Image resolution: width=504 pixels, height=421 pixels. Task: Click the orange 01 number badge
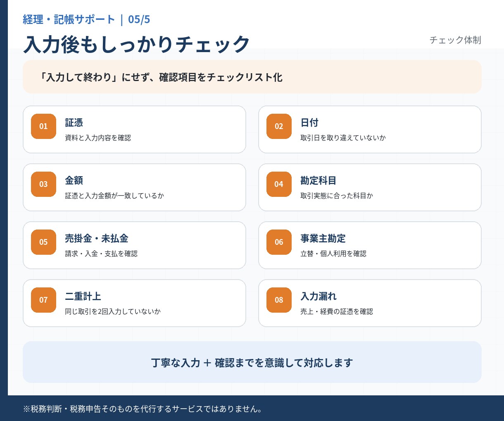43,126
